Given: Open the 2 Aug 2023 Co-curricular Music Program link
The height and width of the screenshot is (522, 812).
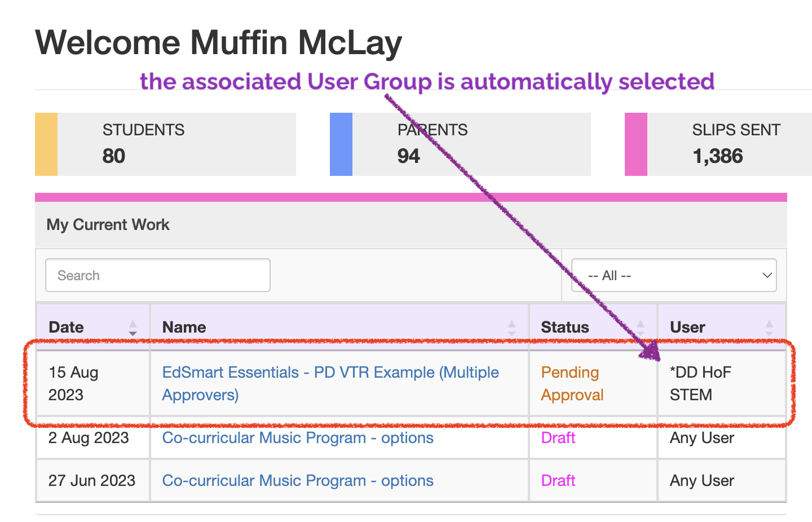Looking at the screenshot, I should coord(298,438).
